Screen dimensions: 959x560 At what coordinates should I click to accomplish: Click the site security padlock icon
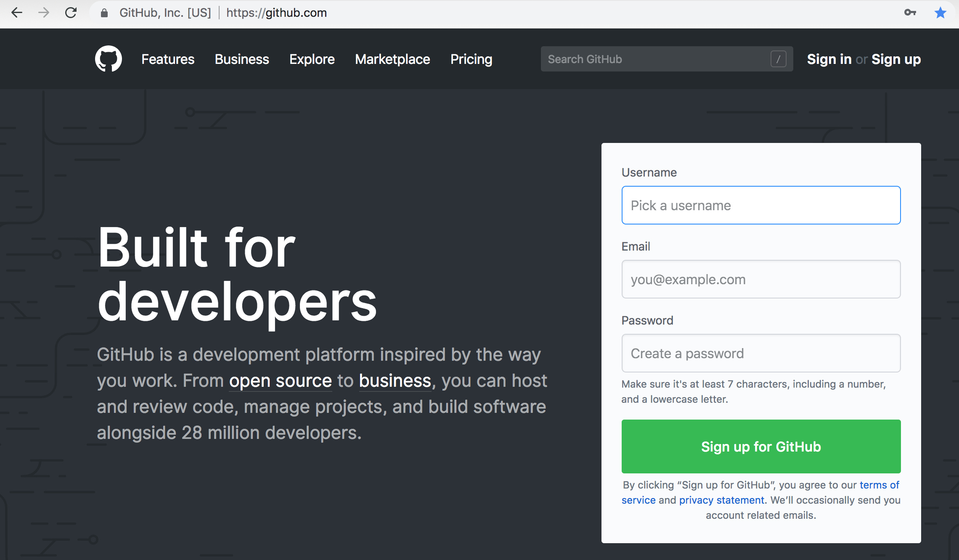(x=104, y=13)
